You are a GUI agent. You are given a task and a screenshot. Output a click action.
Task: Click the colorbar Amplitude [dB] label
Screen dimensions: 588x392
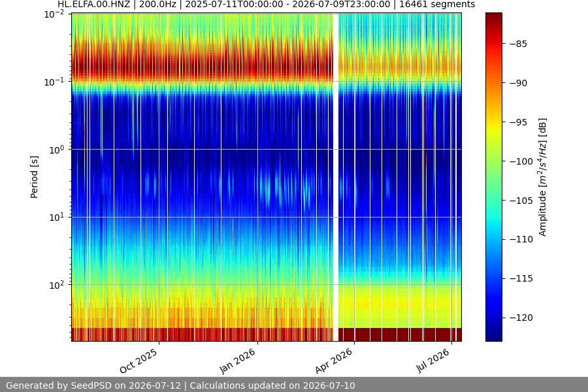[543, 177]
